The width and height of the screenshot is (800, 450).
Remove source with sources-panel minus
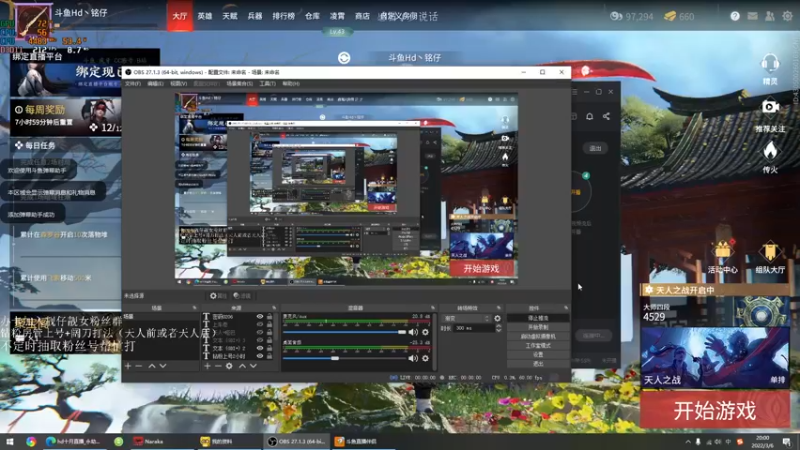pyautogui.click(x=218, y=366)
